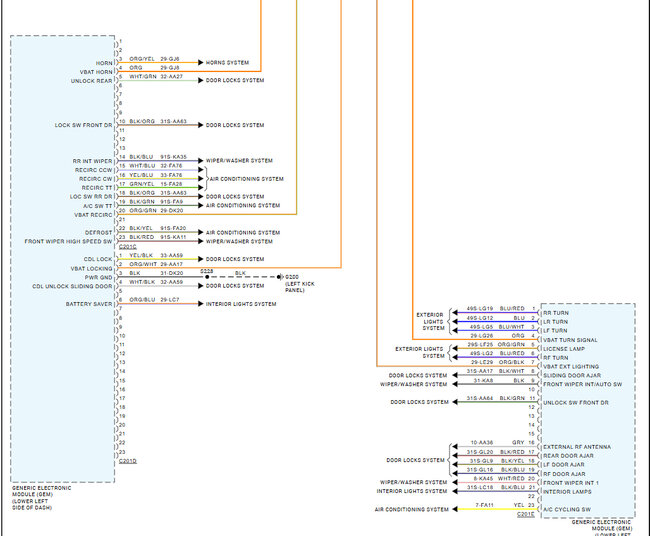The height and width of the screenshot is (536, 650).
Task: Click the LF TURN pin label
Action: 555,331
